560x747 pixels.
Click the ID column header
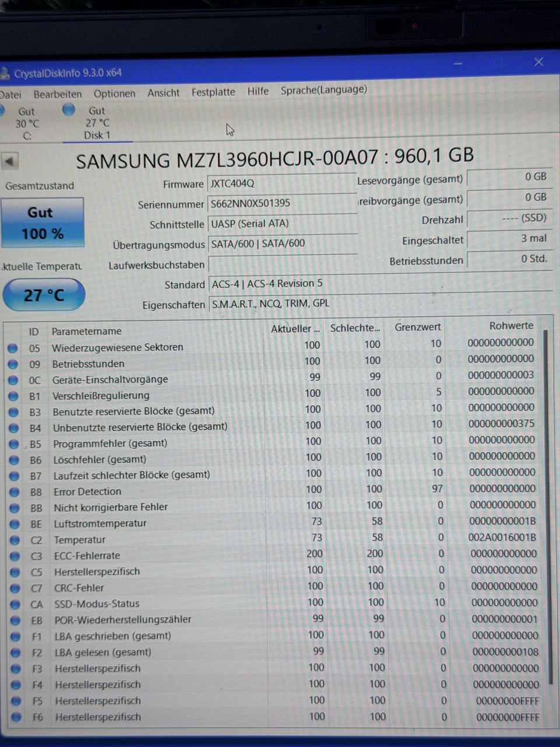coord(34,332)
